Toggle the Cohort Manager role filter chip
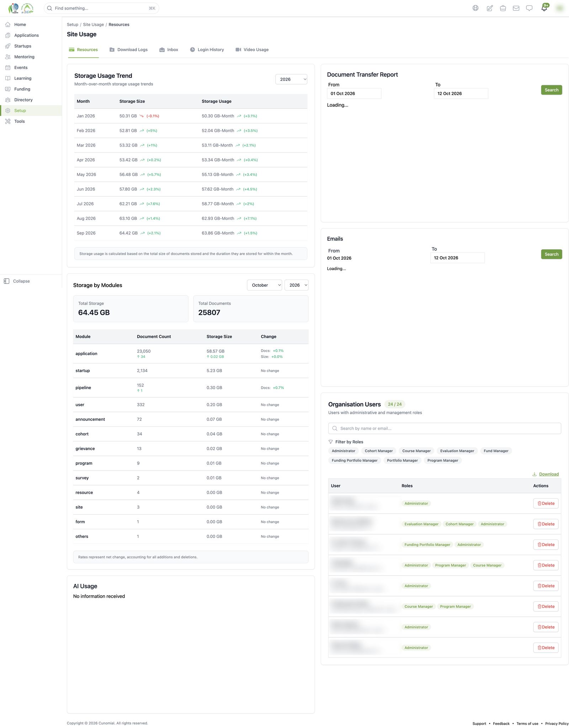Image resolution: width=569 pixels, height=728 pixels. [379, 451]
